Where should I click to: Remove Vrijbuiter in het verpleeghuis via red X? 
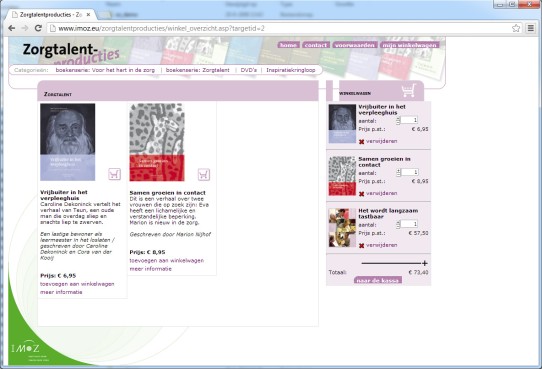pyautogui.click(x=362, y=142)
